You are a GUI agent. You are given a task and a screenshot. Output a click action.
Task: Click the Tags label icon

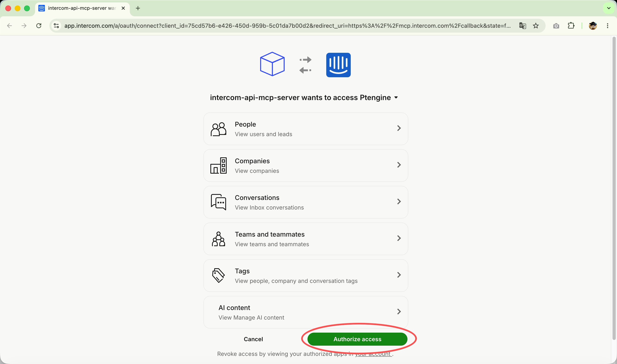218,276
